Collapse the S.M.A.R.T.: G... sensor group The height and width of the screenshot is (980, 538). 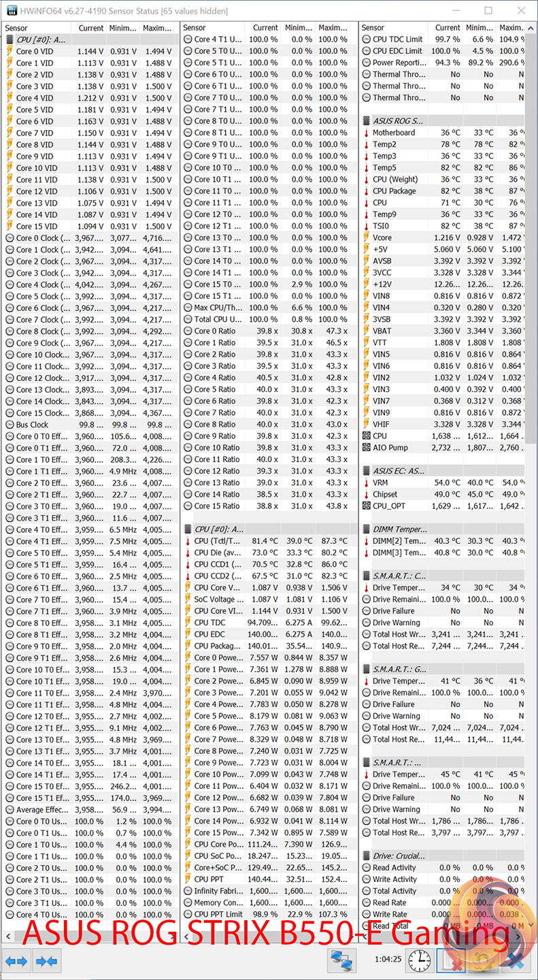[366, 670]
